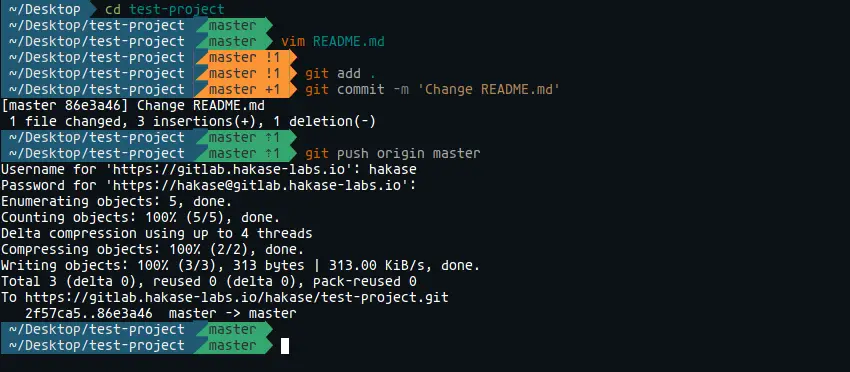Click the 'Enumerating objects: 5, done.' line

click(x=117, y=201)
